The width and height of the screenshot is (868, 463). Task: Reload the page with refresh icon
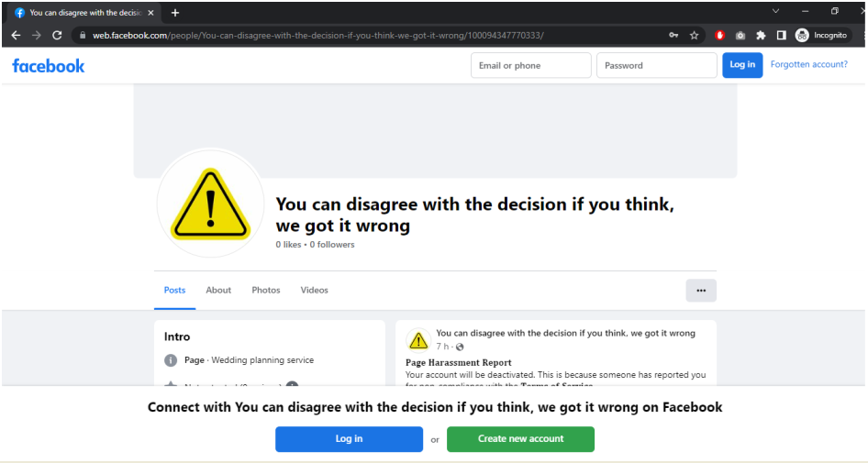[57, 36]
